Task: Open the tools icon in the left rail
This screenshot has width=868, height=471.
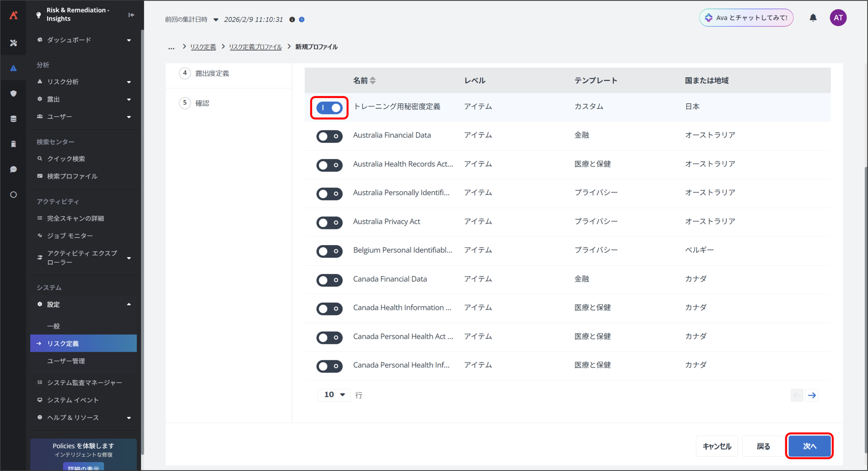Action: 13,43
